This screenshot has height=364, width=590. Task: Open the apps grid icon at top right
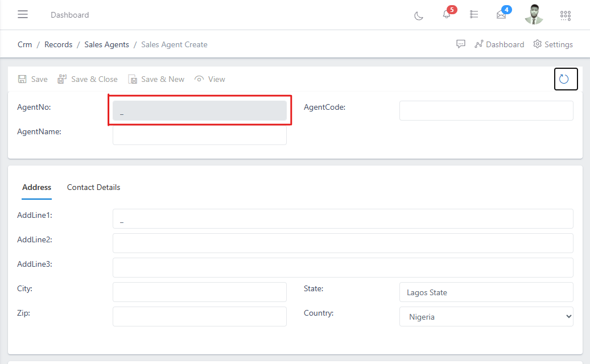[565, 15]
